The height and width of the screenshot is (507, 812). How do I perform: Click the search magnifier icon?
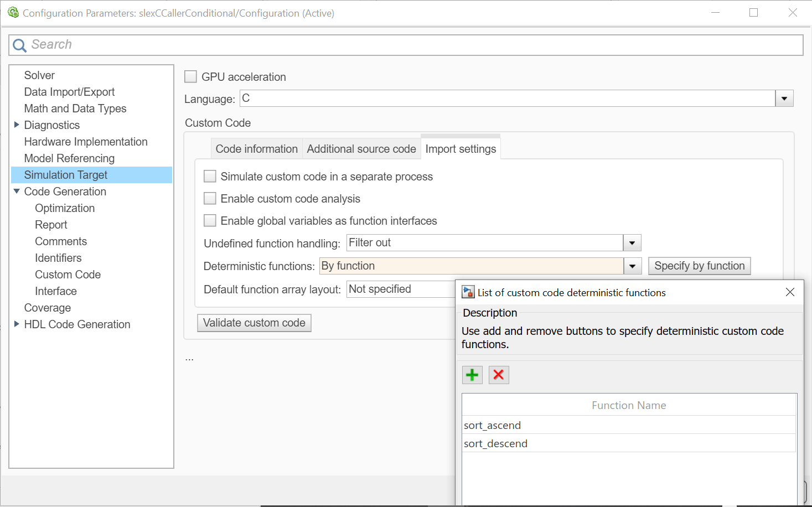[x=19, y=45]
